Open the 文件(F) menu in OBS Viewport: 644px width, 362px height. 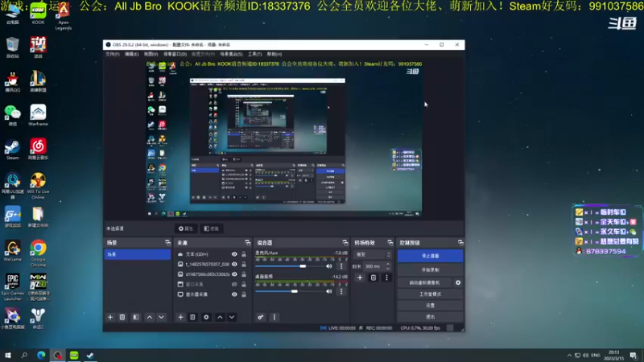112,54
